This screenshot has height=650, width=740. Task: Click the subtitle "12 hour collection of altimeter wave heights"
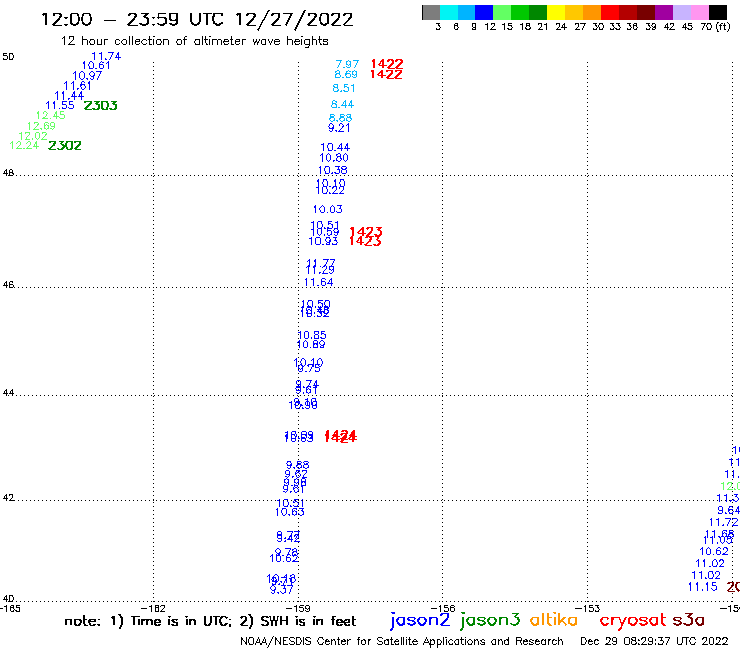[194, 41]
